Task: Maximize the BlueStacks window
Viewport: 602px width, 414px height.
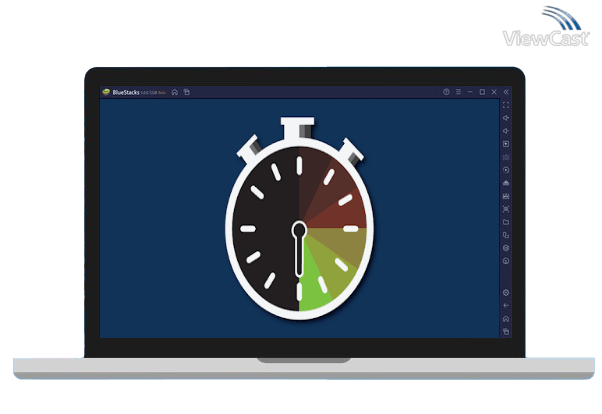Action: point(482,92)
